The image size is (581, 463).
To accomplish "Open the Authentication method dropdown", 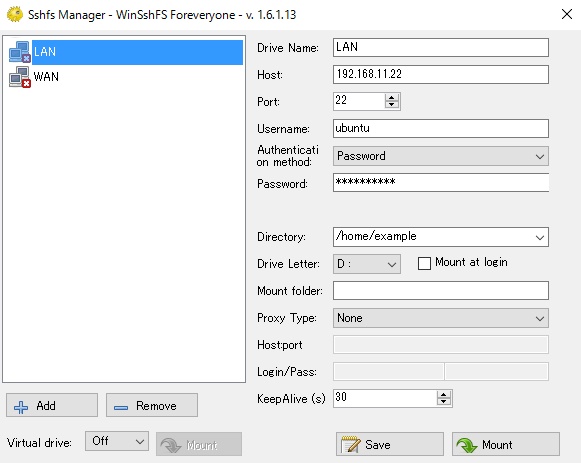I will click(x=441, y=156).
